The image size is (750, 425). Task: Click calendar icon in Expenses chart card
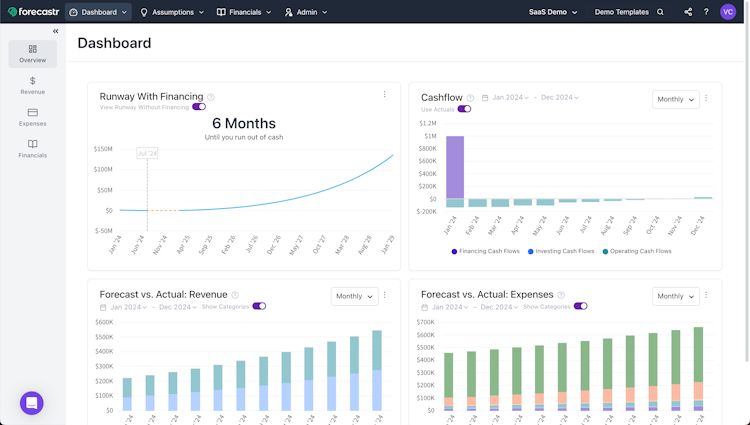(424, 307)
